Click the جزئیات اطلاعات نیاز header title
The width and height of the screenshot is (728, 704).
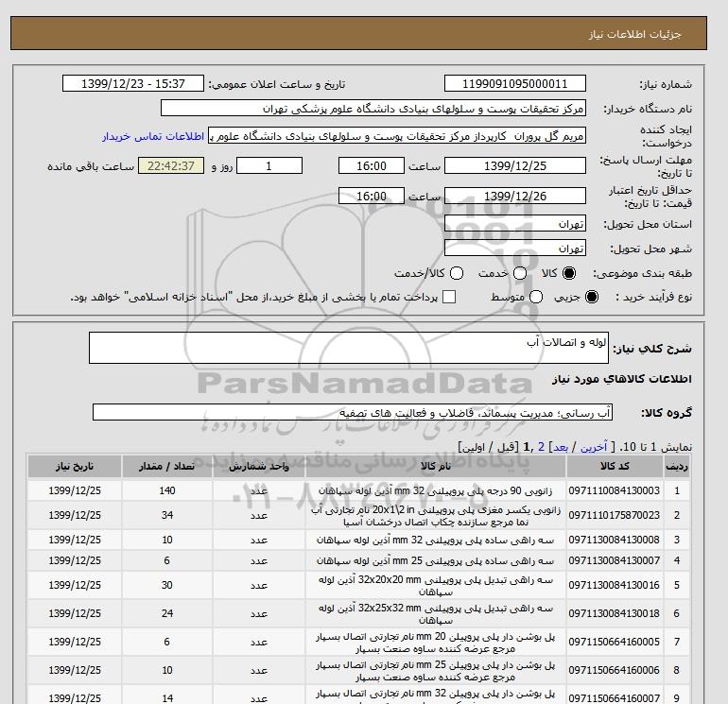(634, 34)
